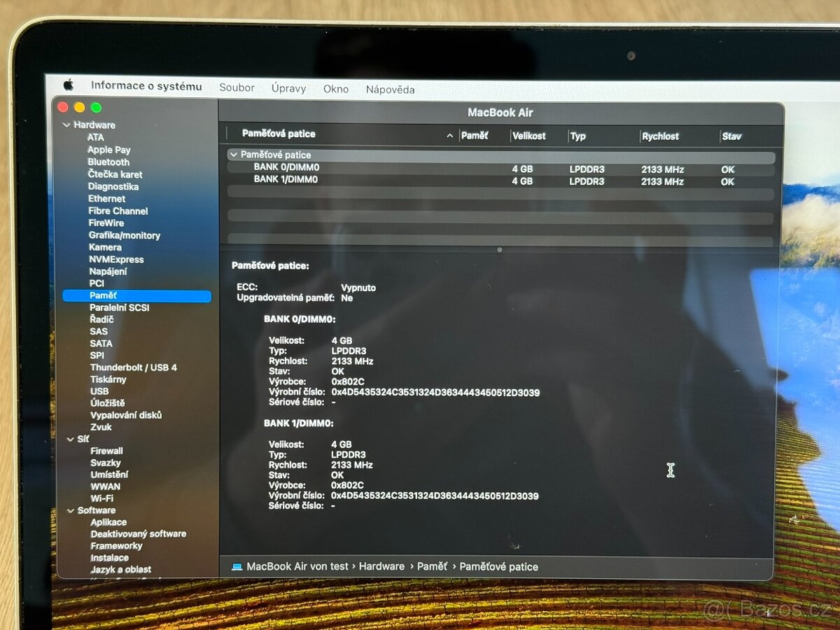Click the Hardware link in the breadcrumb

click(x=382, y=566)
